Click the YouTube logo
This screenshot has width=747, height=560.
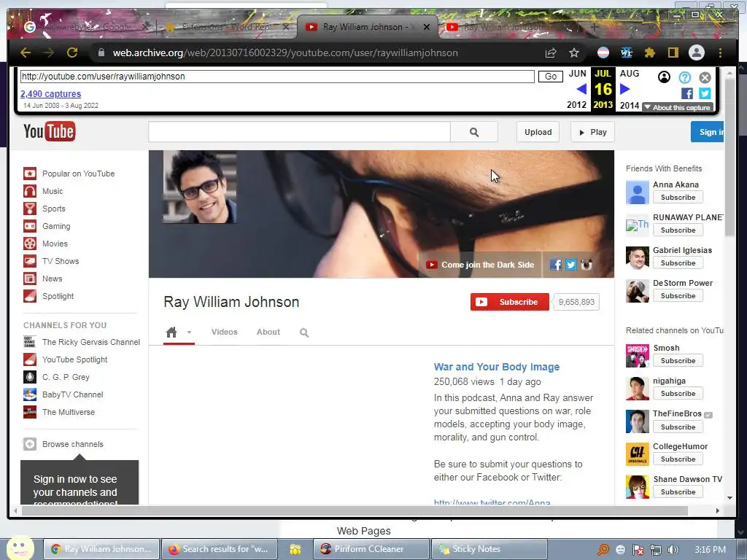[x=50, y=131]
